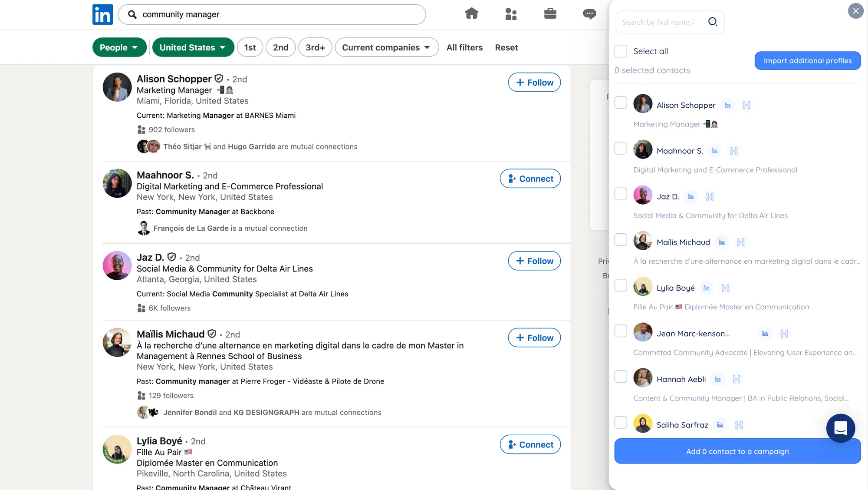Click Théo Sitjar mutual connection link
The width and height of the screenshot is (868, 490).
click(x=182, y=146)
